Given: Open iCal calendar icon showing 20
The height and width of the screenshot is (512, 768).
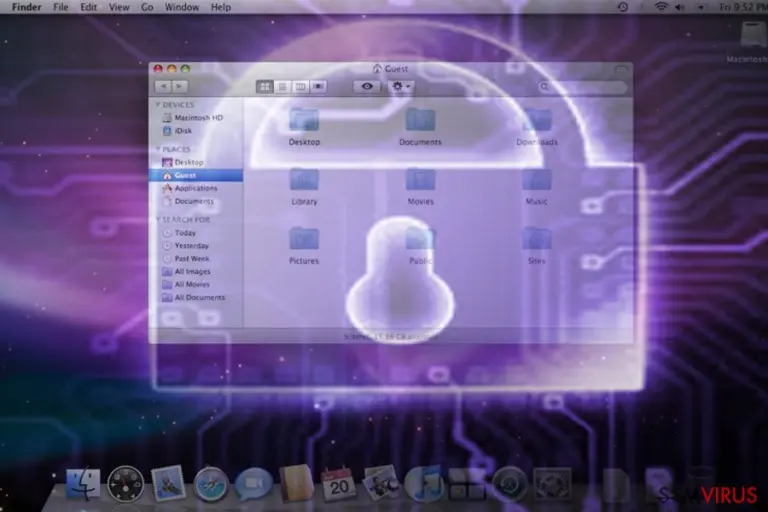Looking at the screenshot, I should pos(338,484).
